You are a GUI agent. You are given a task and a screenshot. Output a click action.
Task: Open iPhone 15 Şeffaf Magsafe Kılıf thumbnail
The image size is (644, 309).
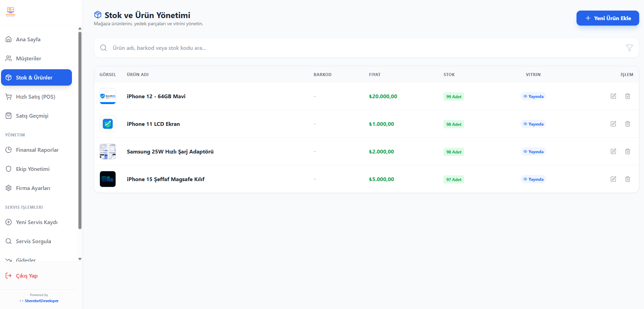[x=108, y=179]
